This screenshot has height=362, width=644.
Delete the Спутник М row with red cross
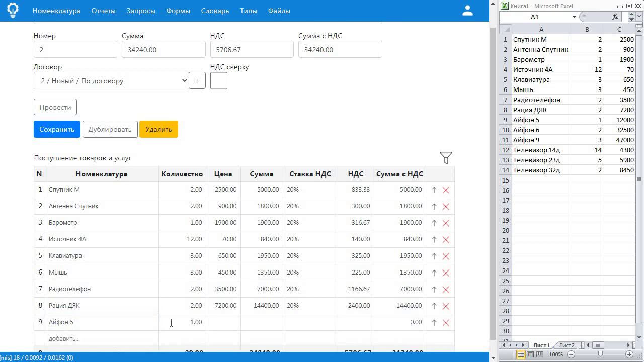coord(446,190)
